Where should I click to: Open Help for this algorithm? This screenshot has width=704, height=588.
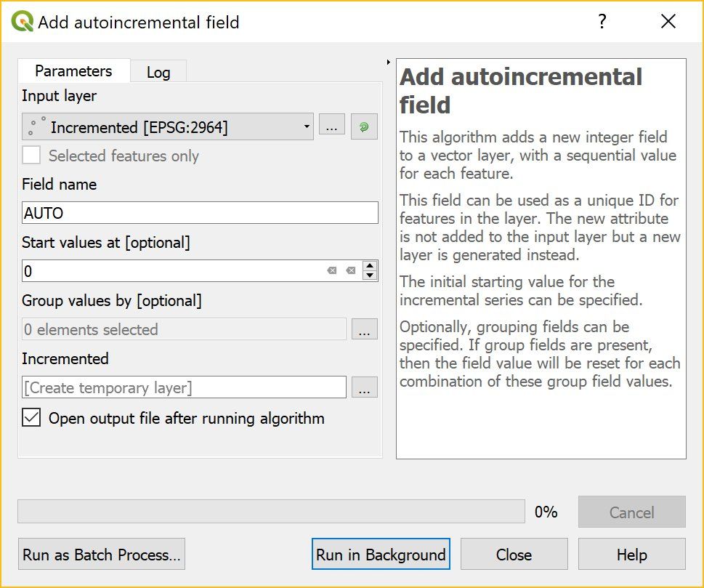[x=632, y=554]
